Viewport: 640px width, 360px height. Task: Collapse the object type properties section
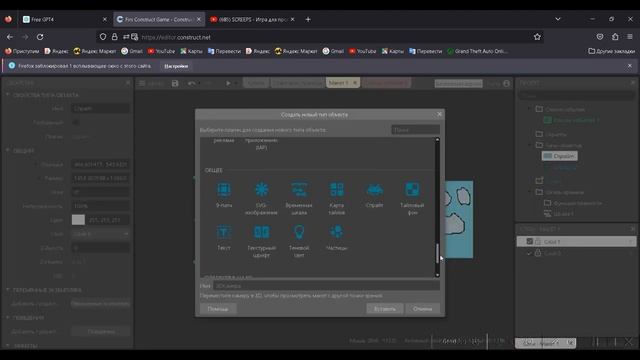point(7,95)
